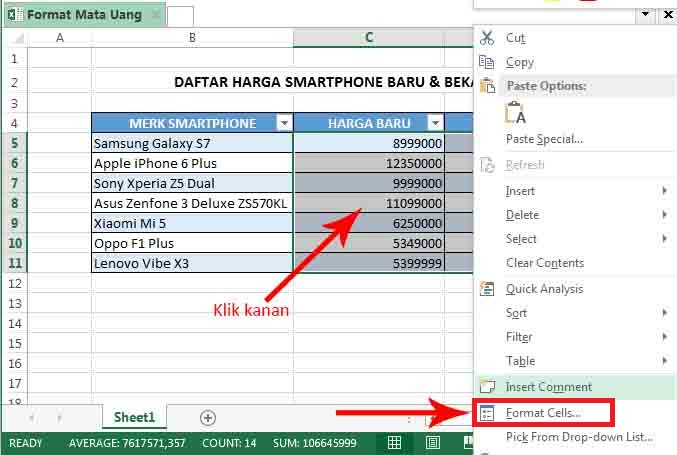Screen dimensions: 677x455
Task: Expand the Select submenu arrow
Action: click(664, 239)
